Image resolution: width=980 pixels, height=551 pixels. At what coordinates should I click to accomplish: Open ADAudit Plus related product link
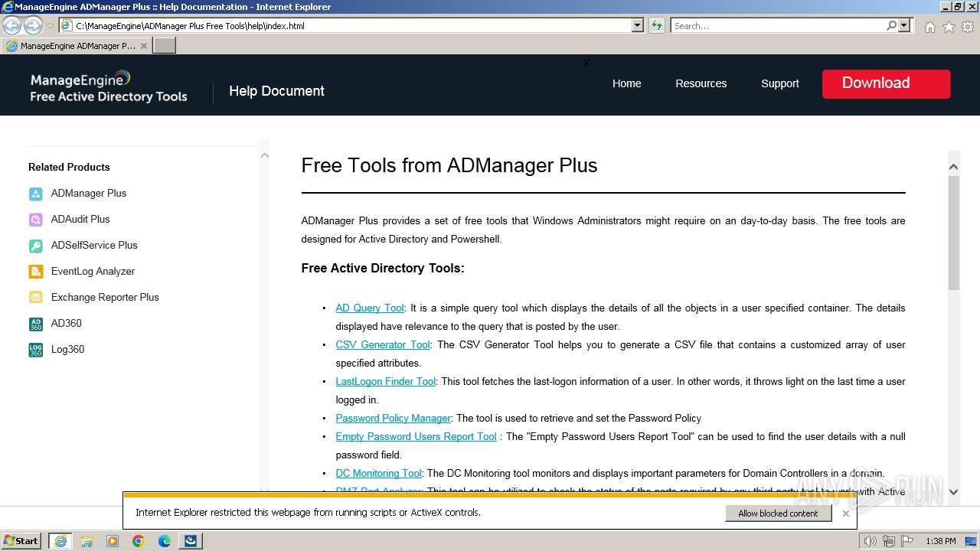pos(80,220)
